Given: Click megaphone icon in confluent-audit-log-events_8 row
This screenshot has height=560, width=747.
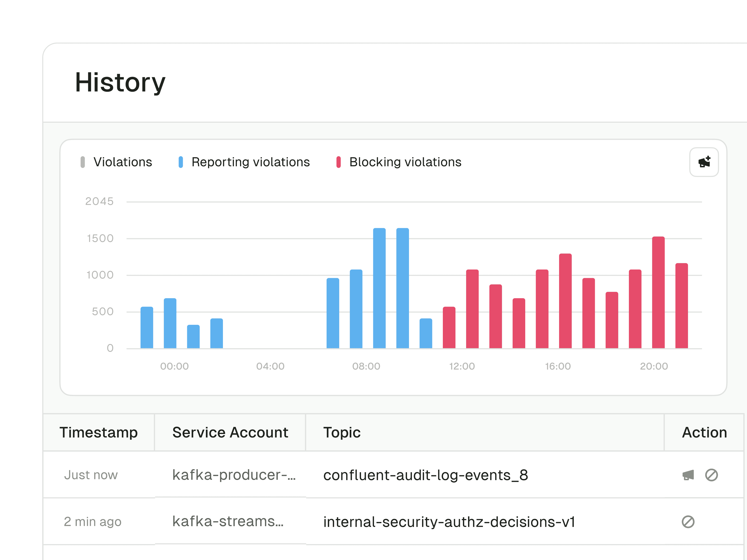Looking at the screenshot, I should (x=688, y=475).
